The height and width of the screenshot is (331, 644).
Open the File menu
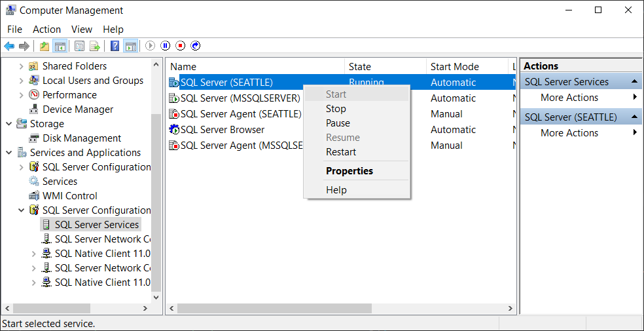click(x=15, y=29)
